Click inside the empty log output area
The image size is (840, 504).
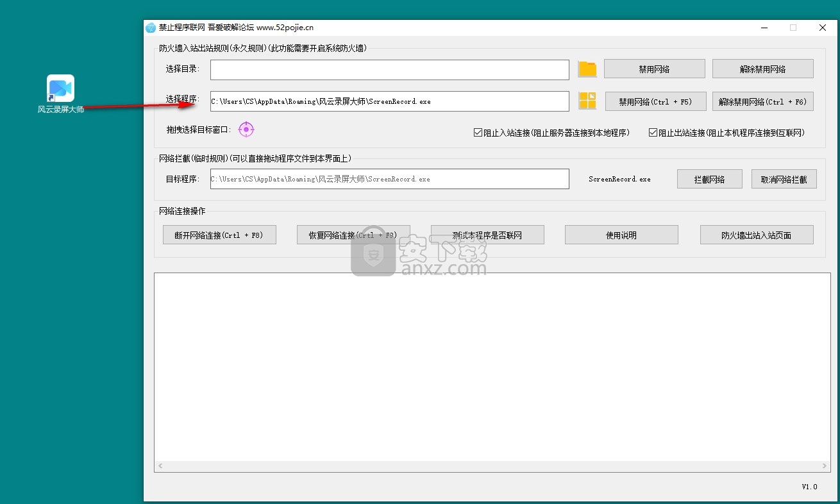(x=492, y=367)
